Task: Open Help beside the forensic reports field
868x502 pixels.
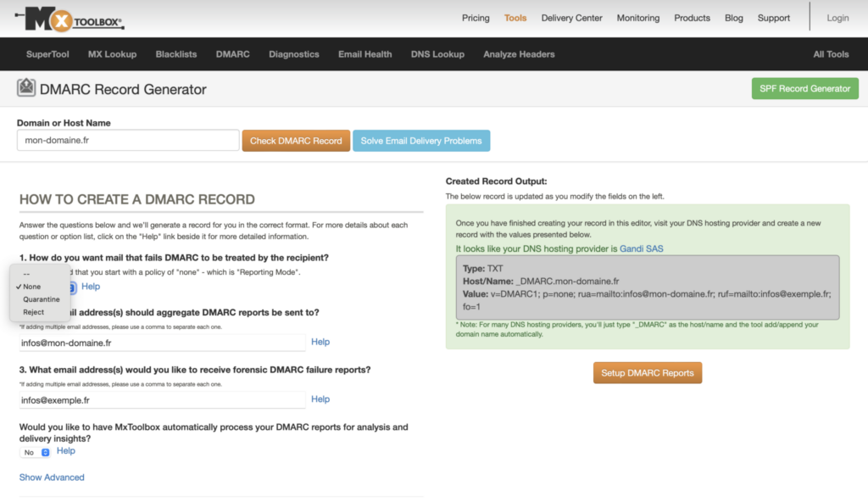Action: tap(320, 399)
